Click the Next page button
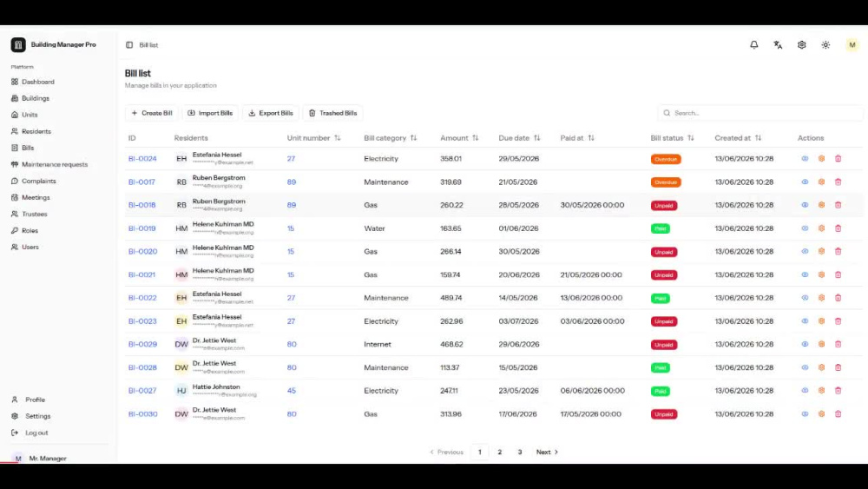The image size is (868, 489). [x=547, y=452]
